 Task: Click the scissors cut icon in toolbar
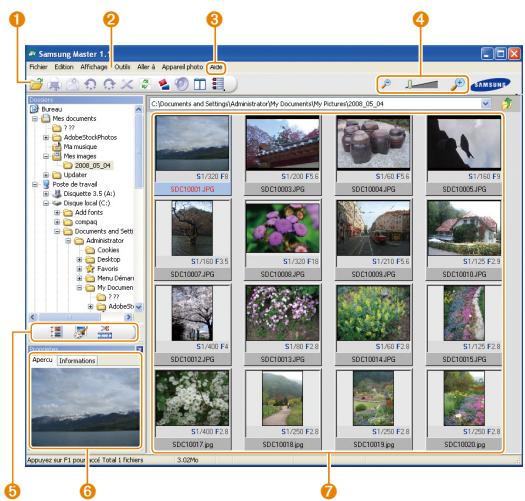tap(127, 84)
